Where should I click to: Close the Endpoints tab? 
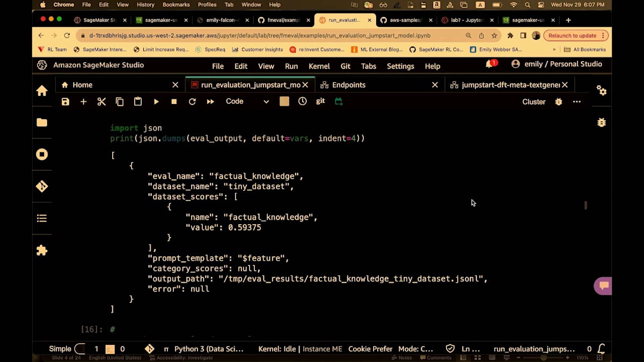tap(435, 85)
